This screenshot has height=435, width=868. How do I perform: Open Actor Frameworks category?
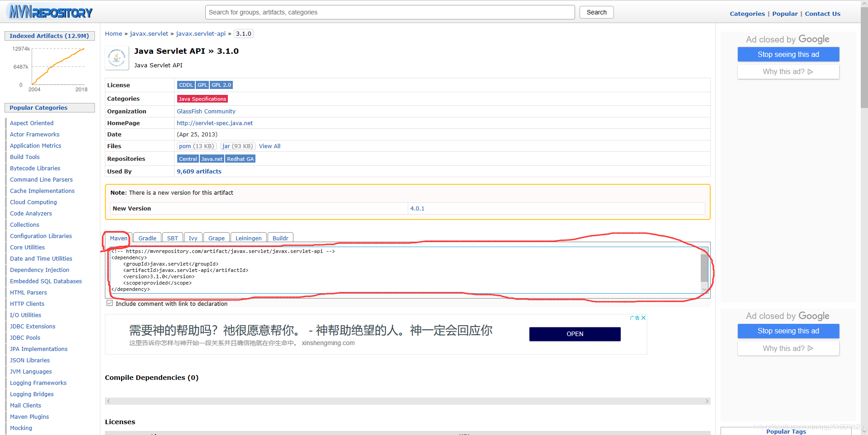click(35, 134)
